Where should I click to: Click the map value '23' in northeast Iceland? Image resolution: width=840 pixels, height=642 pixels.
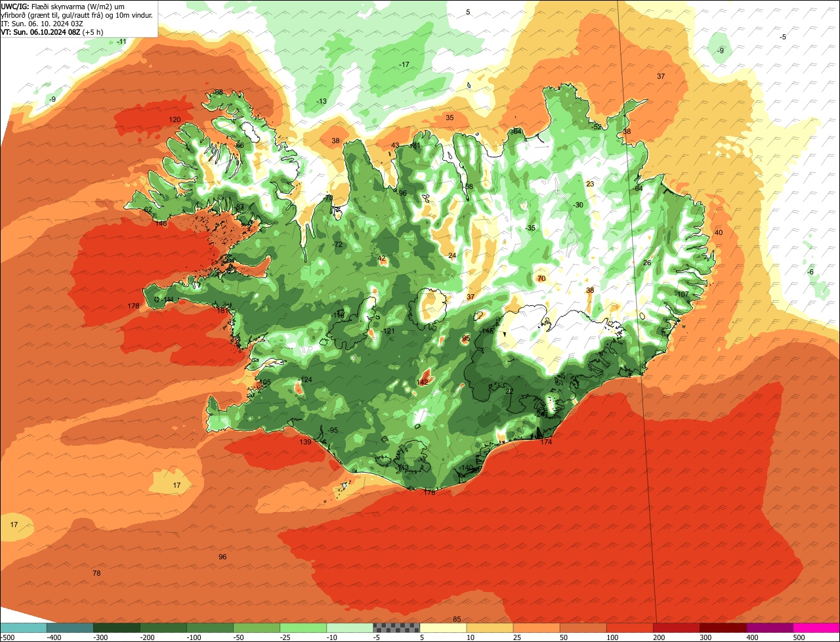tap(590, 184)
